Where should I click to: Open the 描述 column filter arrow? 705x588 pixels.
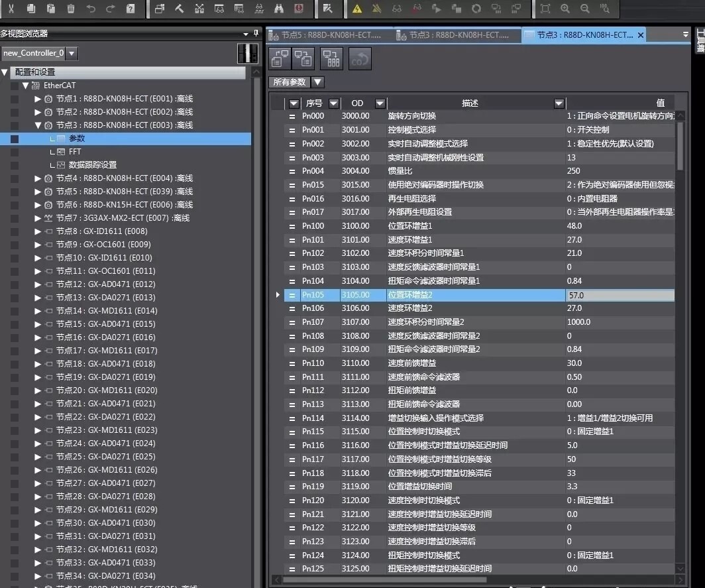tap(559, 103)
